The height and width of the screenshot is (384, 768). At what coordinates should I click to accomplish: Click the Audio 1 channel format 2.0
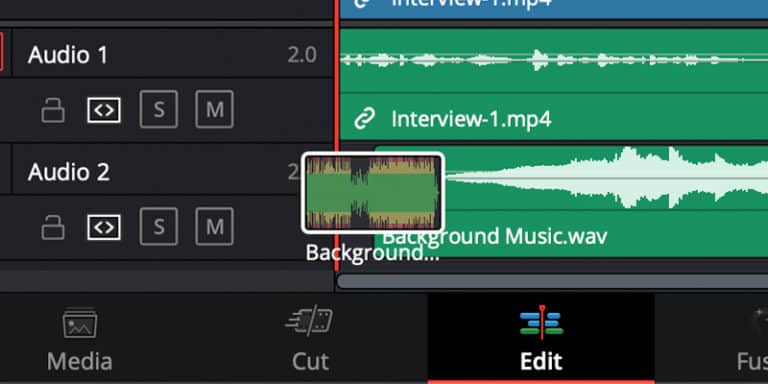coord(302,55)
